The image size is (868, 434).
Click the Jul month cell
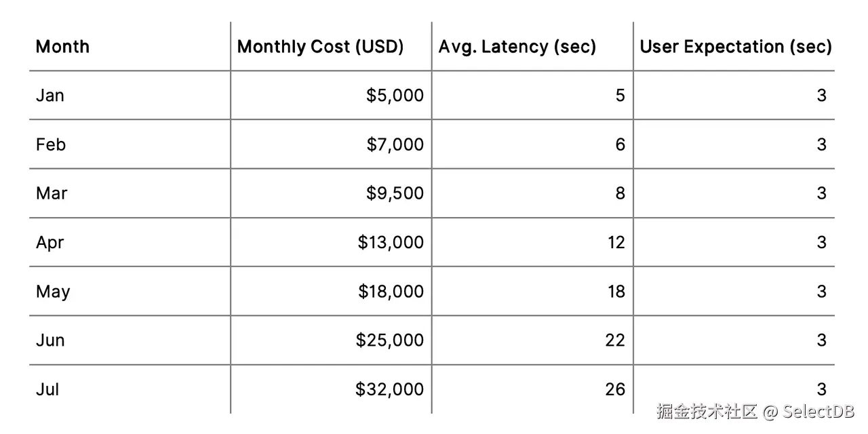47,389
